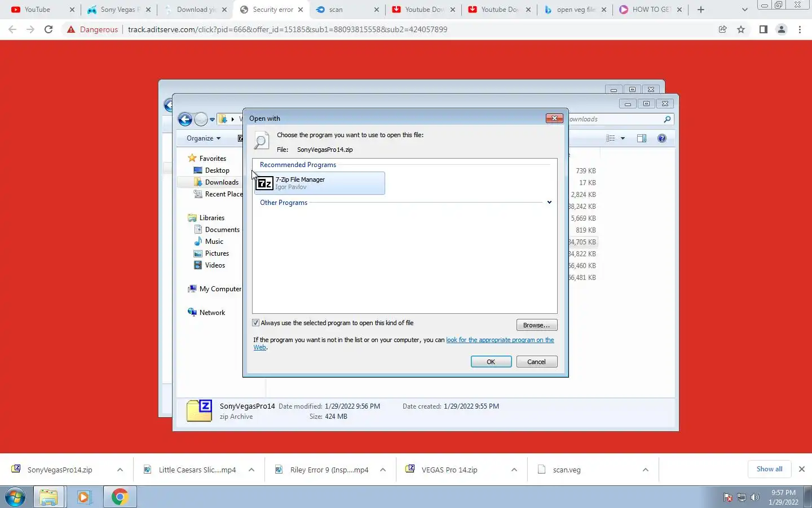The width and height of the screenshot is (812, 508).
Task: Select 7-Zip File Manager program
Action: coord(320,183)
